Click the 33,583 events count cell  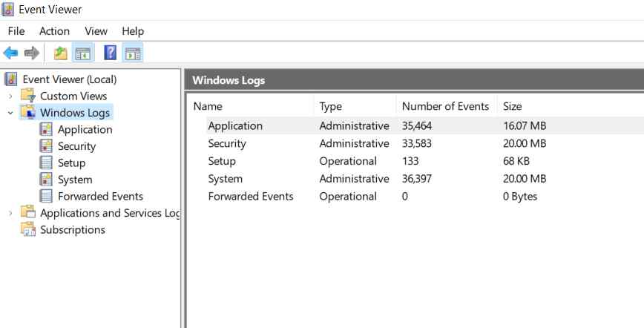[416, 143]
